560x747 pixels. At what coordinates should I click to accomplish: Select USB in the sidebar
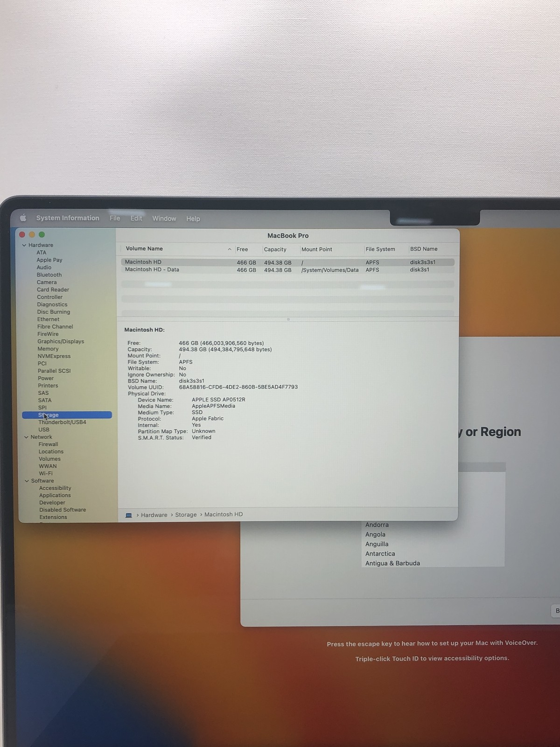[44, 430]
